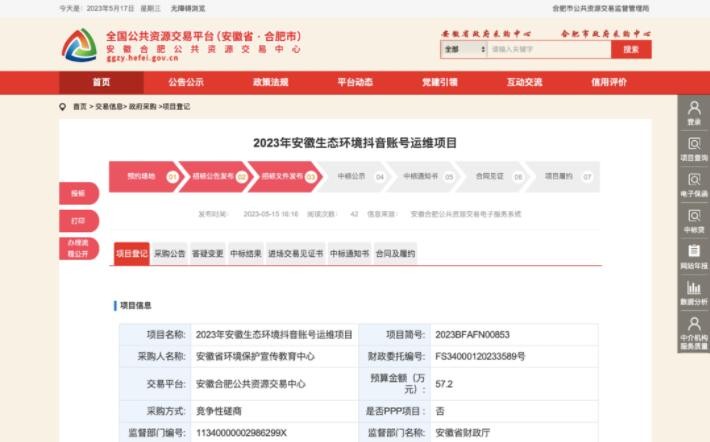The image size is (710, 442).
Task: Click budget amount value 57.2
Action: tap(444, 384)
